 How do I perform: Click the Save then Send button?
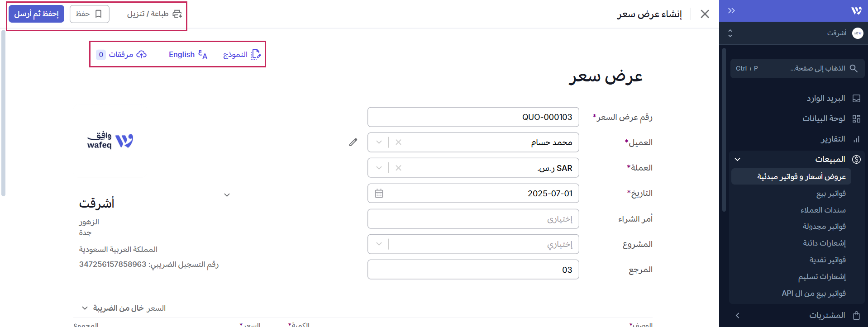point(37,14)
